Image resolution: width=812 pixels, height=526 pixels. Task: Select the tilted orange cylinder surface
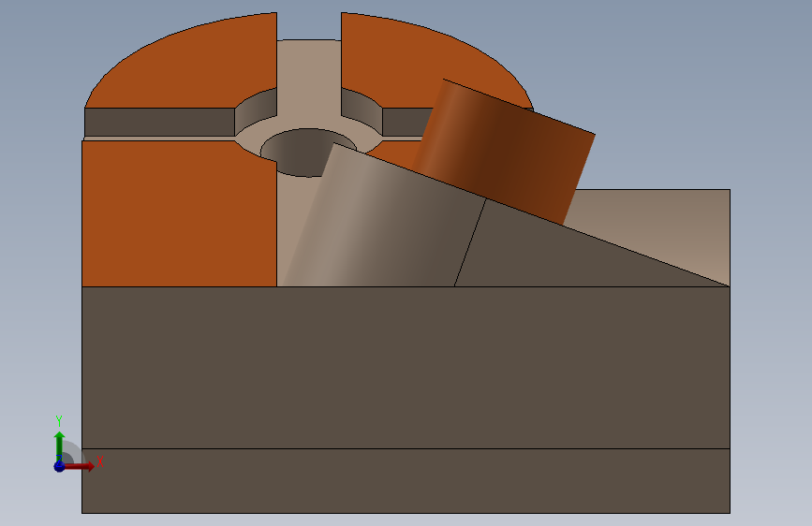pos(503,152)
